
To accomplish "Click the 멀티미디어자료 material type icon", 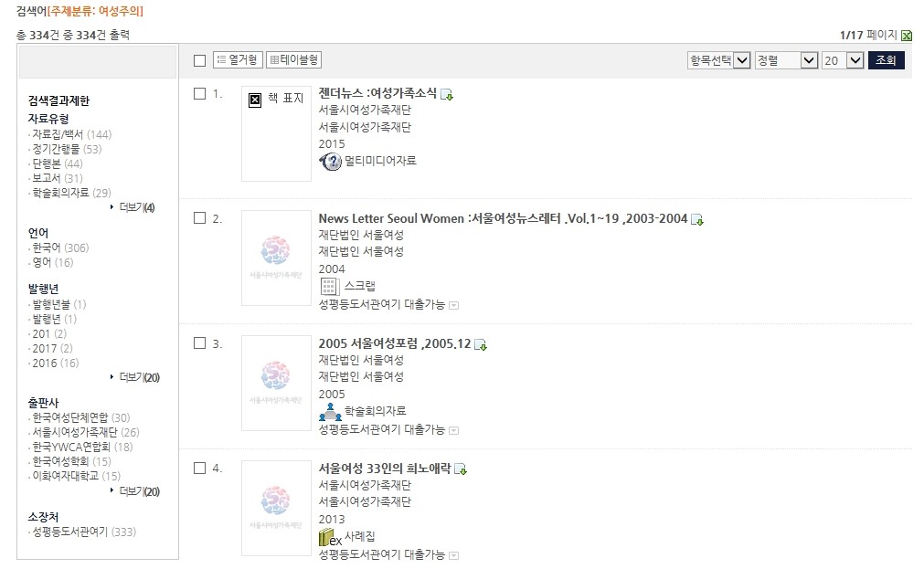I will coord(331,161).
